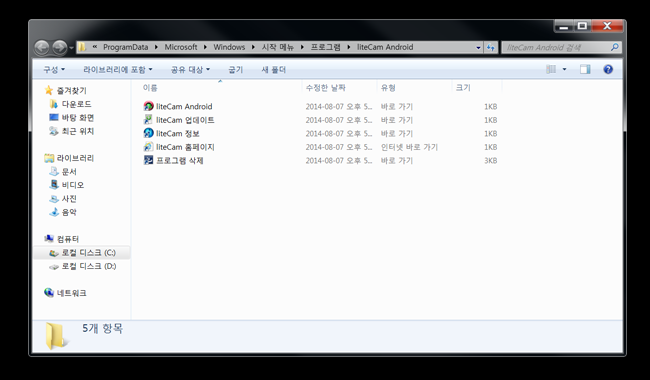650x380 pixels.
Task: Open the 구성 dropdown menu
Action: point(54,70)
